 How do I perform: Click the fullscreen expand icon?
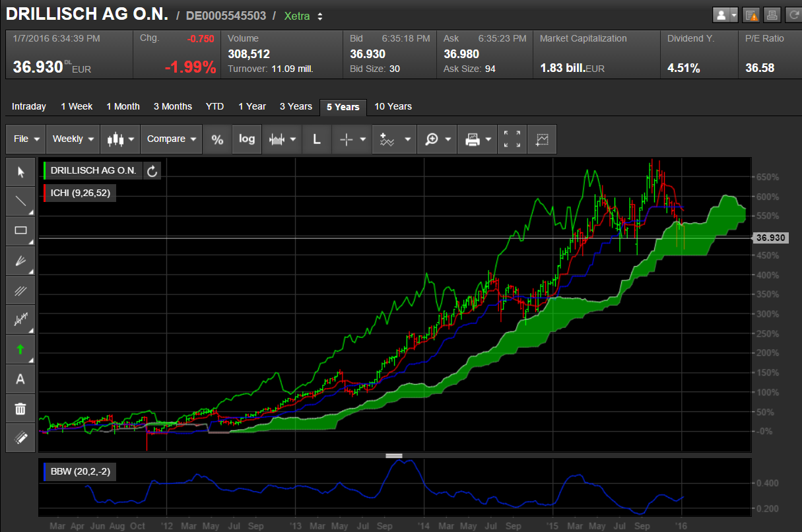coord(512,139)
